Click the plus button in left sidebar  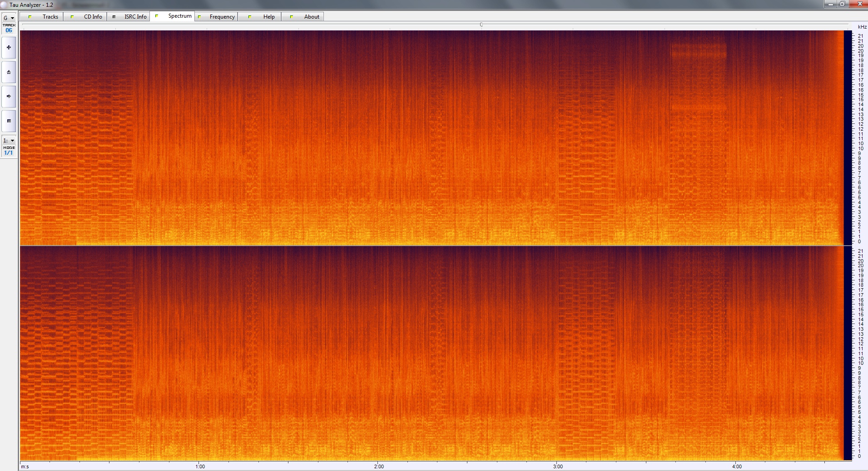[9, 48]
